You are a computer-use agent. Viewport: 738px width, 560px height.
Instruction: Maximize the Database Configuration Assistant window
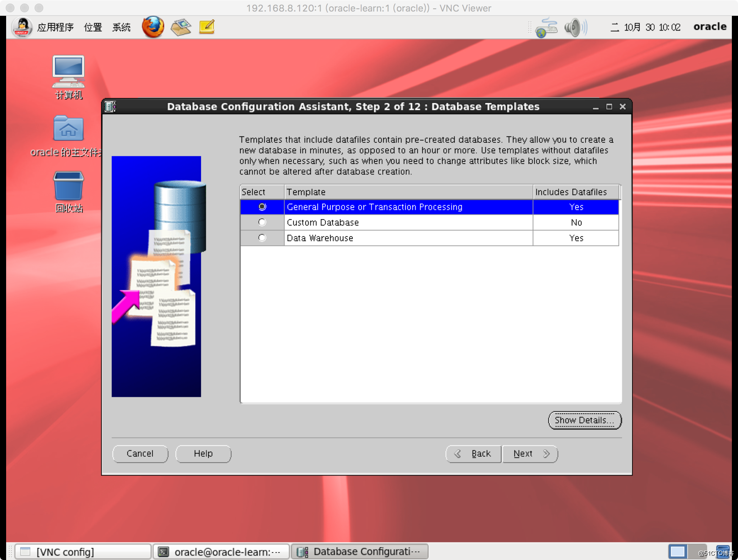coord(609,107)
